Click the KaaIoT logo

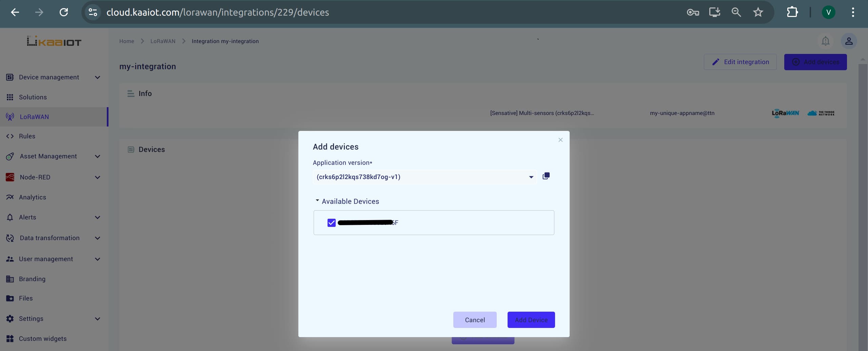(54, 41)
